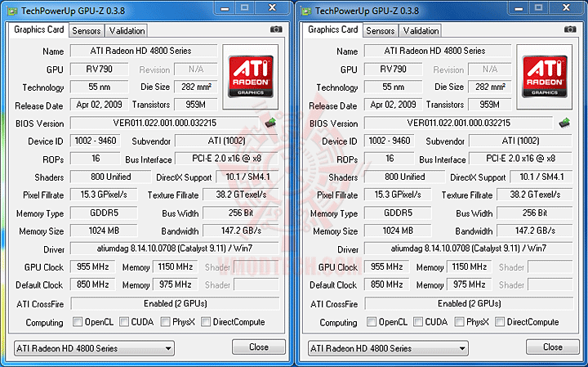Click BIOS save chip icon in right window

[564, 123]
